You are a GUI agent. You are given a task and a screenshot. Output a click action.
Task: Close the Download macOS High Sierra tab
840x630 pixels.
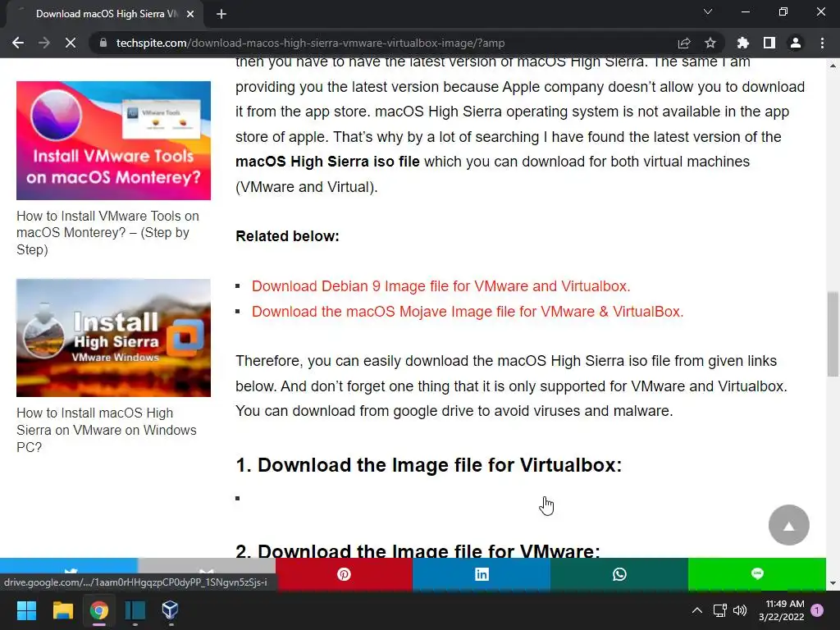(x=190, y=14)
